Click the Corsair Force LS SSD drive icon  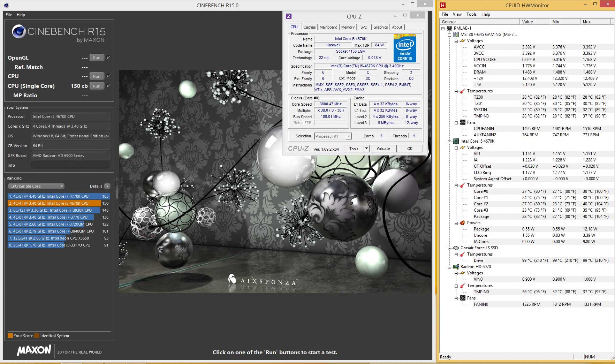coord(456,248)
